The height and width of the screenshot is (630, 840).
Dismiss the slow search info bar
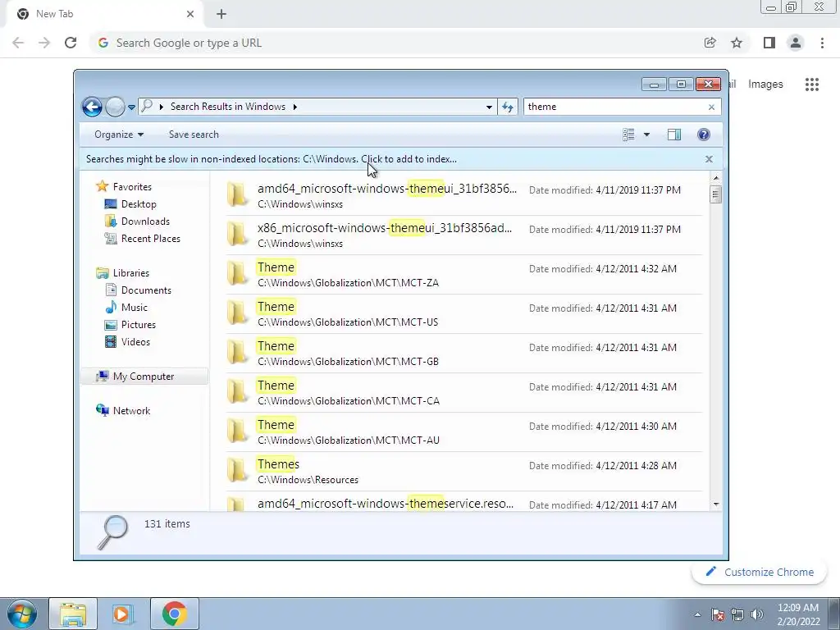point(709,159)
